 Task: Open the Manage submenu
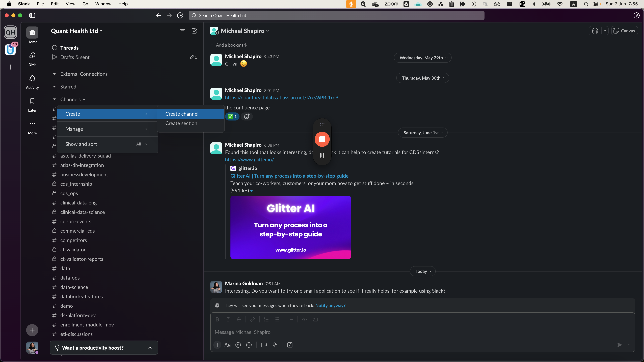pos(108,129)
